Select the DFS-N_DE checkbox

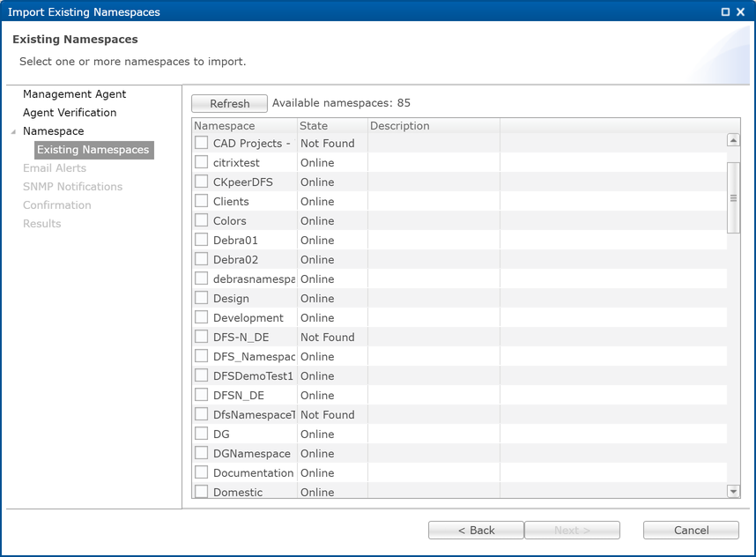[201, 336]
